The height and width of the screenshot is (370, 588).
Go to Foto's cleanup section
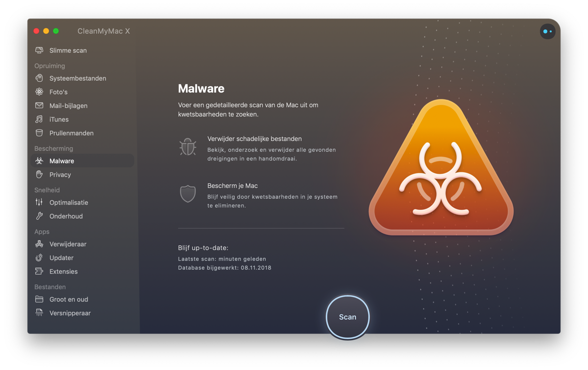coord(58,92)
